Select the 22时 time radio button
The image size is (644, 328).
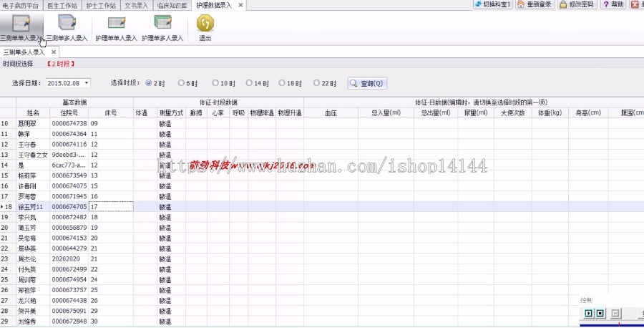[316, 83]
